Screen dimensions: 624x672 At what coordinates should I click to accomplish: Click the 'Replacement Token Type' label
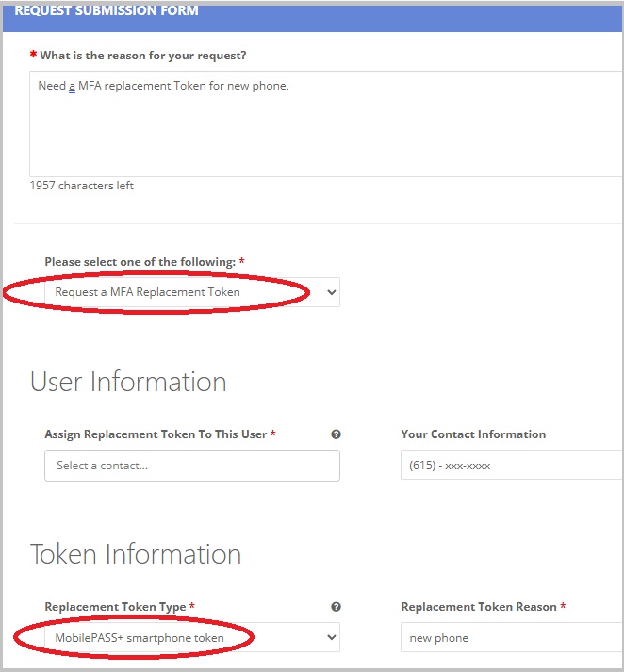click(115, 607)
